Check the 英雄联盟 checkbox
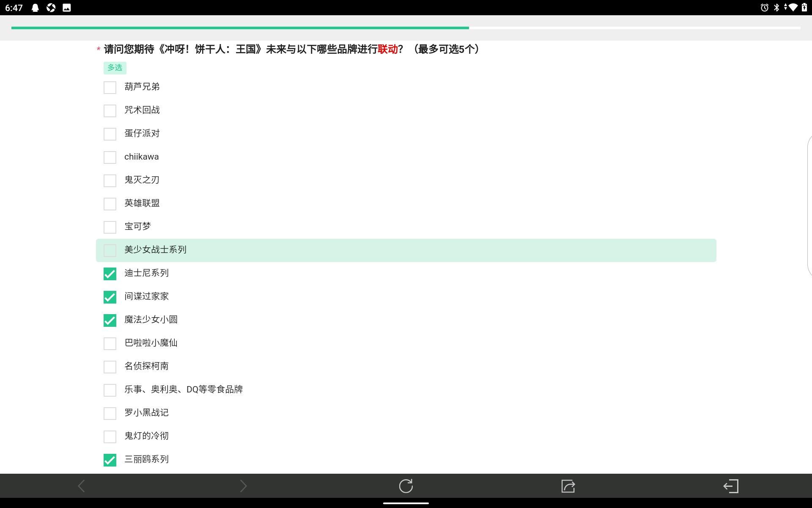 [110, 204]
